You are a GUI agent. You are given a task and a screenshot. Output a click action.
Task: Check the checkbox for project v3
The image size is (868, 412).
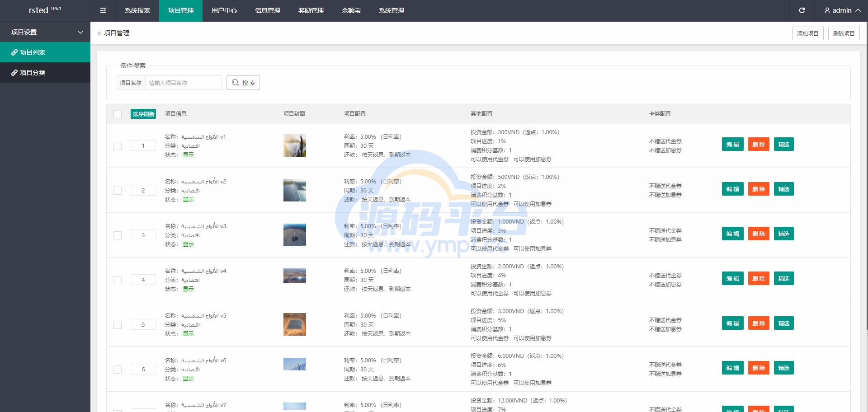click(118, 235)
